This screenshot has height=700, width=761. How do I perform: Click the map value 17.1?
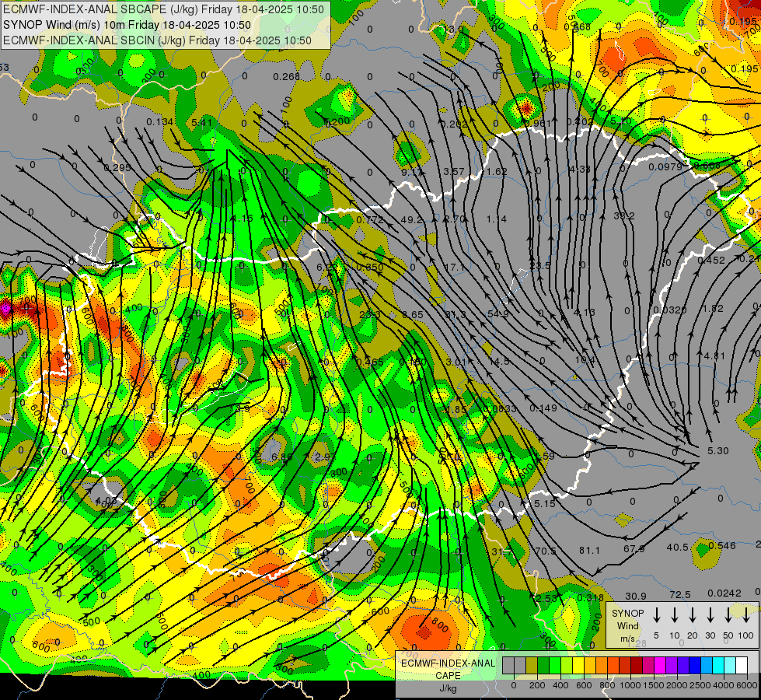click(454, 268)
